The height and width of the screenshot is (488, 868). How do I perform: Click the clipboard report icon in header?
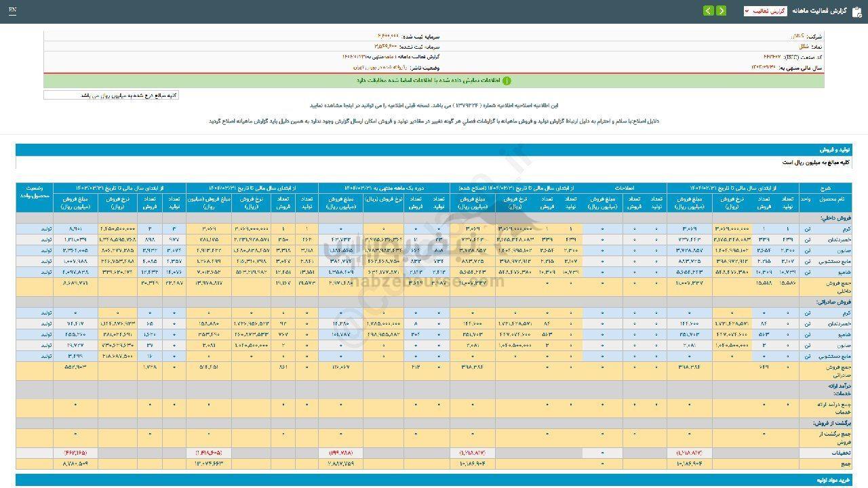point(859,11)
